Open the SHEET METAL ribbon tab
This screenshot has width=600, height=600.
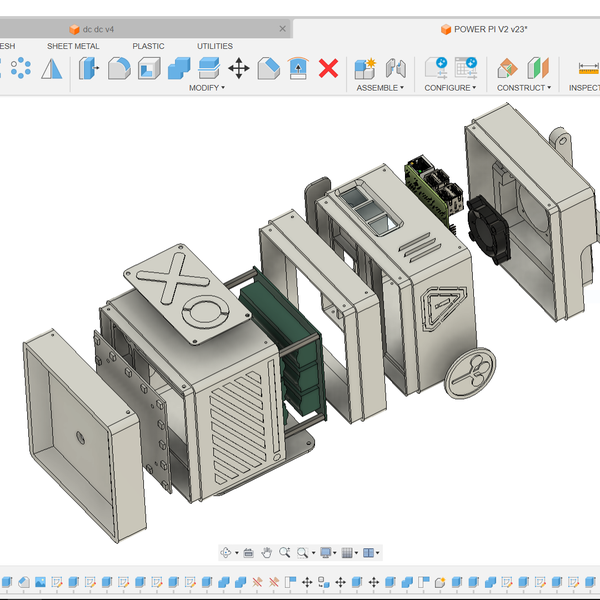point(73,46)
